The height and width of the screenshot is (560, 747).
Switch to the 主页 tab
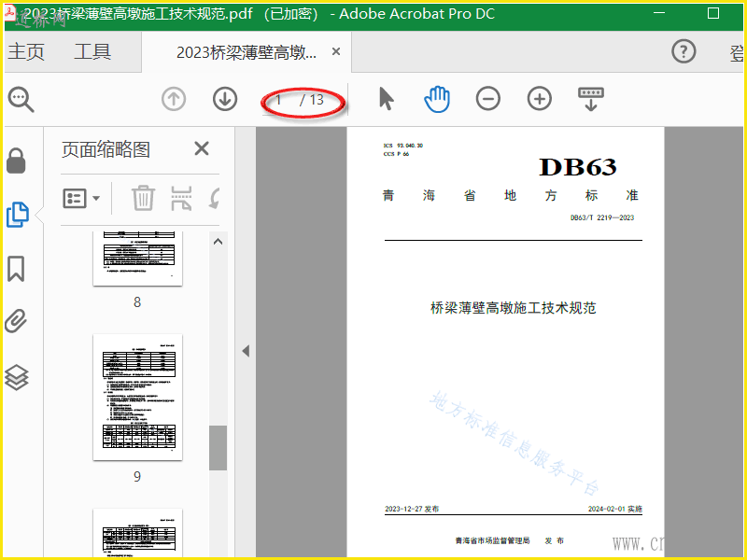click(x=26, y=51)
